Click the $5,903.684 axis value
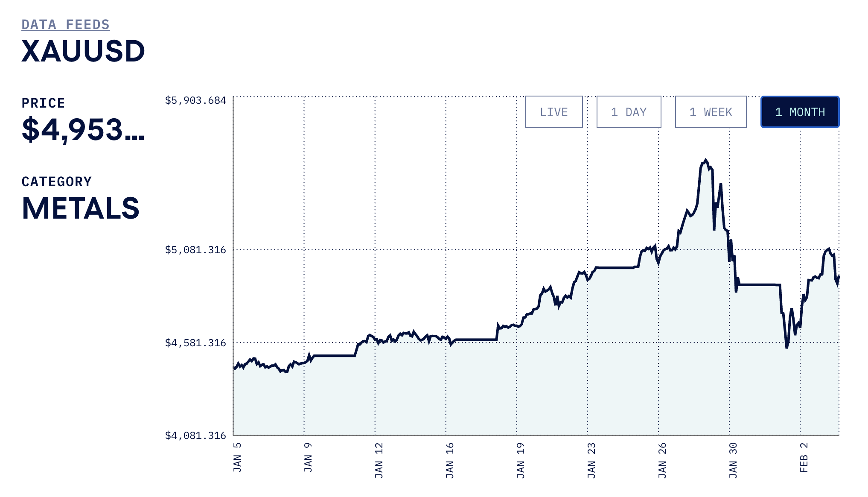 (195, 99)
